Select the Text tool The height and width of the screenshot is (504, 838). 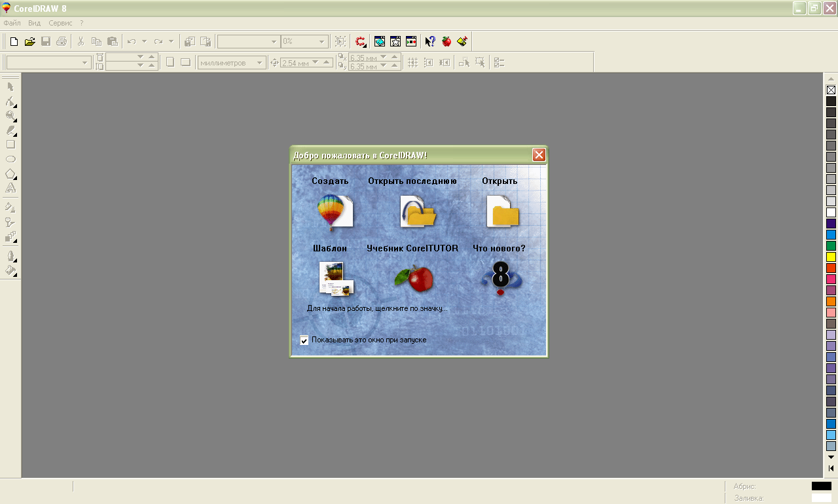click(x=10, y=188)
